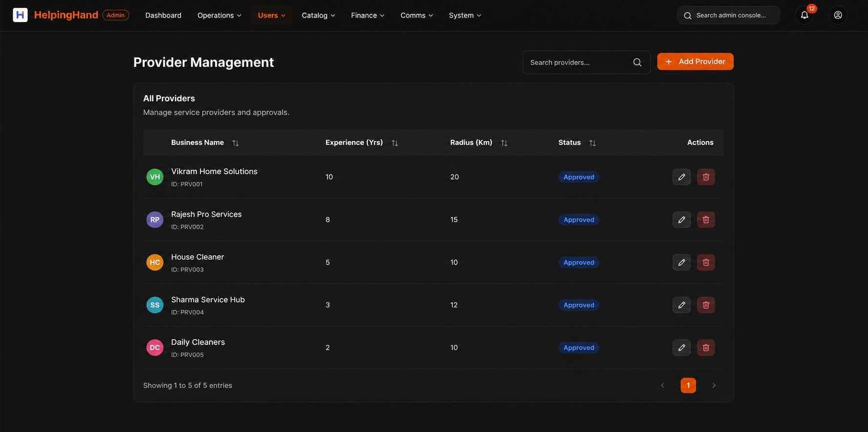868x432 pixels.
Task: Edit Vikram Home Solutions provider
Action: coord(682,177)
